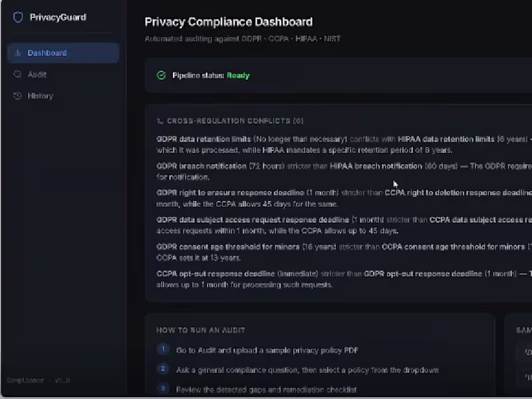
Task: Click the PrivacyGuard shield logo icon
Action: (x=18, y=17)
